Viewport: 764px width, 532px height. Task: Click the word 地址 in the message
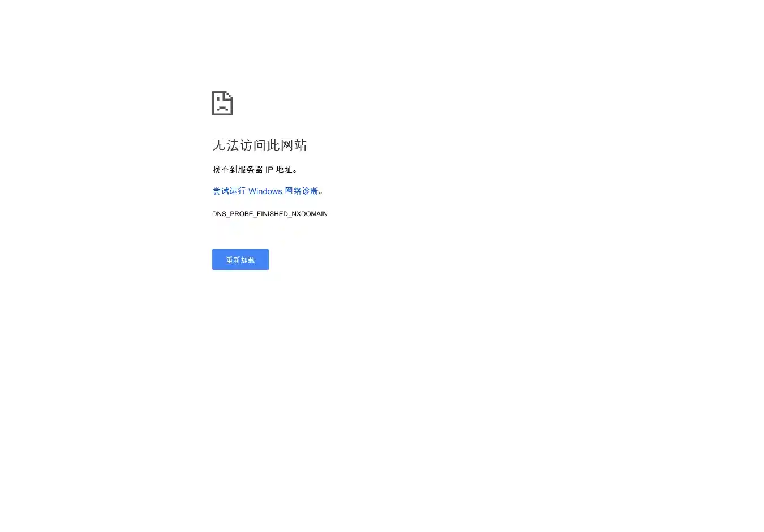tap(284, 169)
